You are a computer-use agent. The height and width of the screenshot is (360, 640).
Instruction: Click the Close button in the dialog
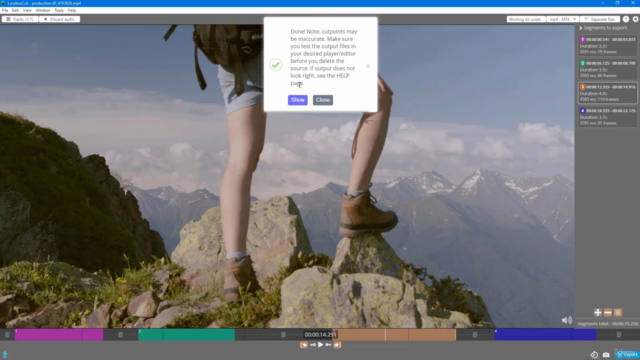(x=323, y=100)
